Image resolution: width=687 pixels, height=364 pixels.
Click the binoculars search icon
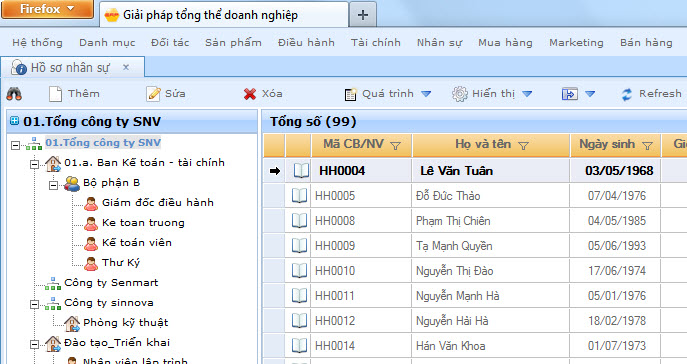tap(14, 94)
